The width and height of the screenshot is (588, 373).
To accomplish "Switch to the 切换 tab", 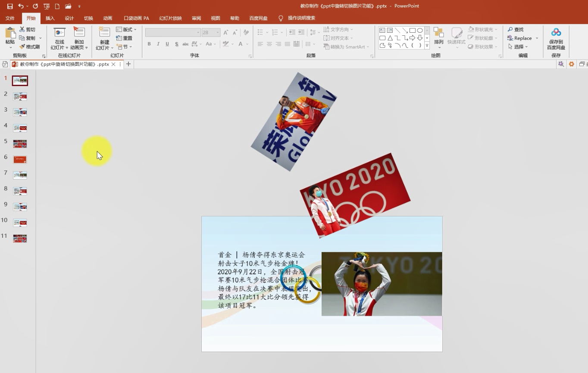I will (x=88, y=18).
